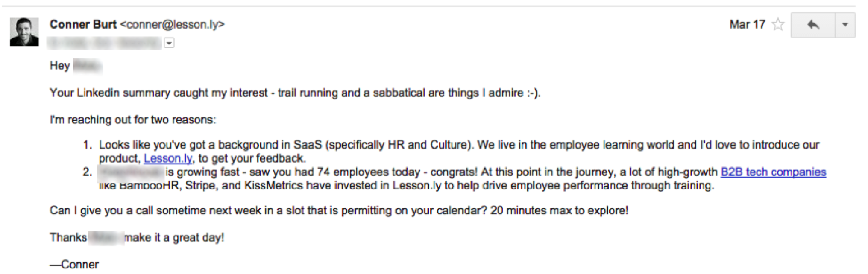Image resolution: width=868 pixels, height=274 pixels.
Task: Click the "—Conner" signature
Action: 74,265
